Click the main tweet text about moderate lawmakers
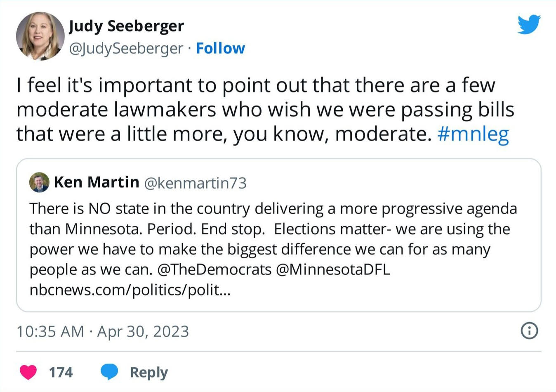The image size is (556, 392). pyautogui.click(x=256, y=109)
